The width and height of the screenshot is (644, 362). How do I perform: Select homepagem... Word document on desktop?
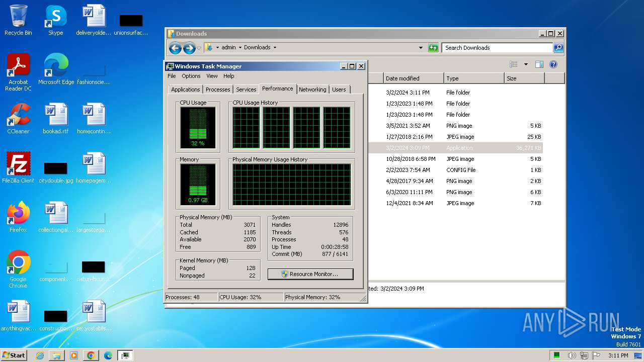pos(94,168)
